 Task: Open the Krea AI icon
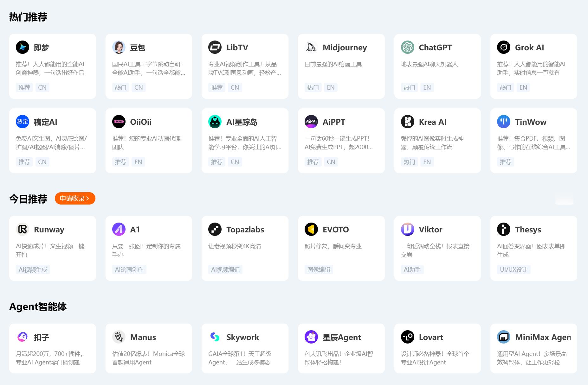click(x=408, y=122)
